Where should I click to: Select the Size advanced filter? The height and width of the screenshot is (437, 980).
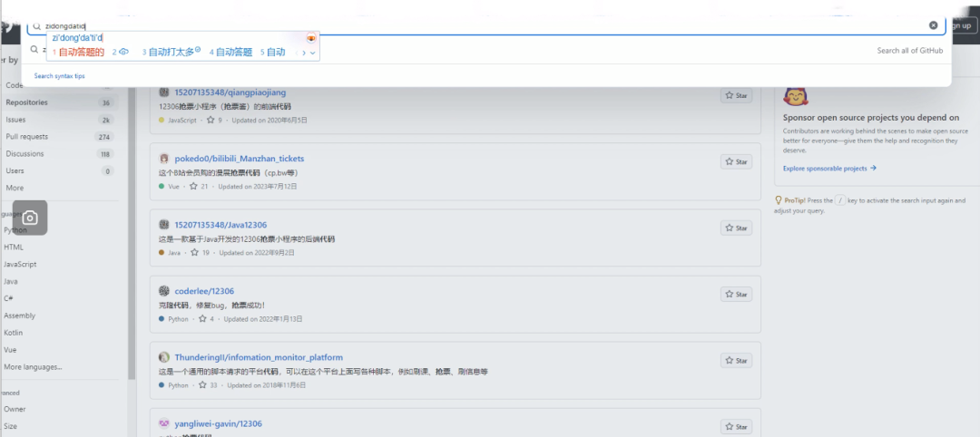click(x=11, y=426)
